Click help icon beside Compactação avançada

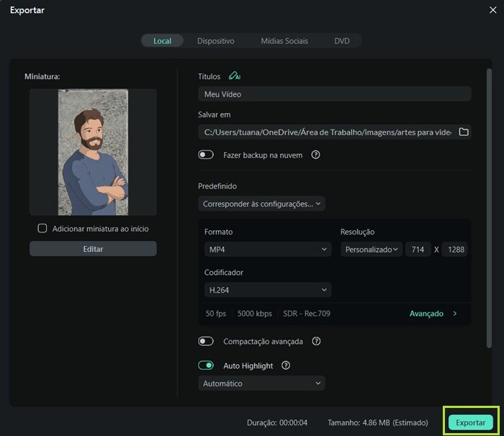(x=316, y=341)
